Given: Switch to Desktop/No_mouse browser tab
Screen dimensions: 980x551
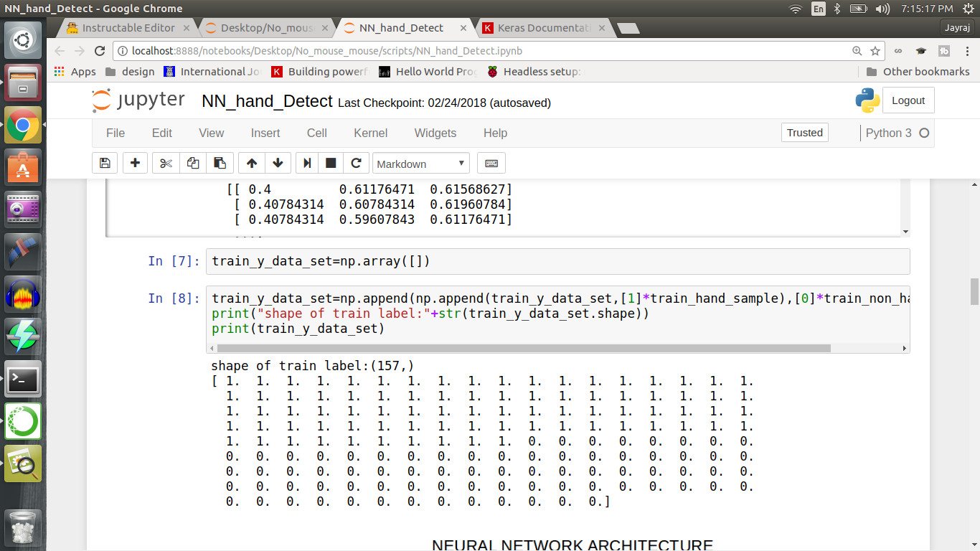Looking at the screenshot, I should click(x=267, y=28).
